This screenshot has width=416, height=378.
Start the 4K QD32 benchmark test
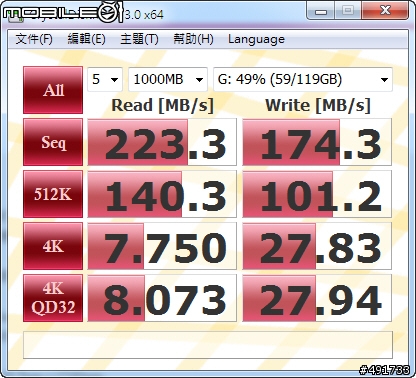[x=53, y=298]
